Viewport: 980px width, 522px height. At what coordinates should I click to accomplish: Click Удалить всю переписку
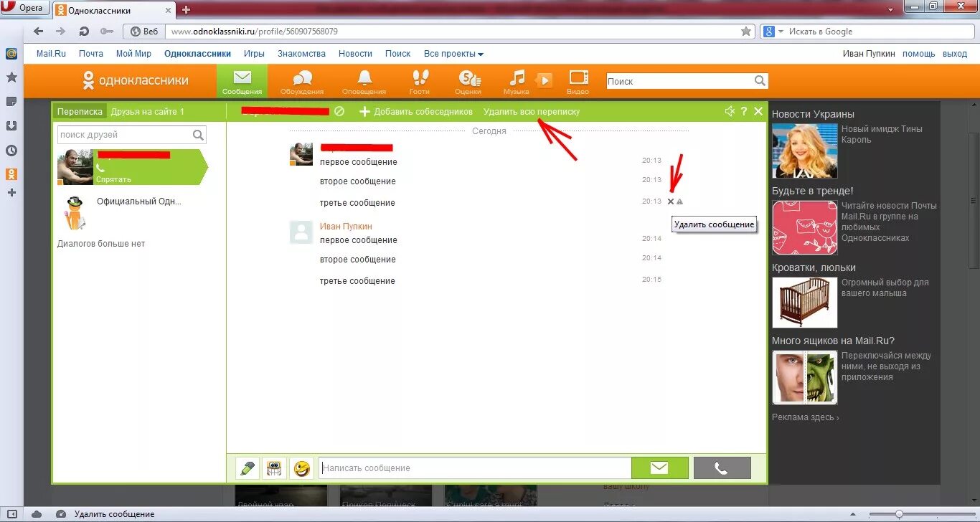point(532,112)
